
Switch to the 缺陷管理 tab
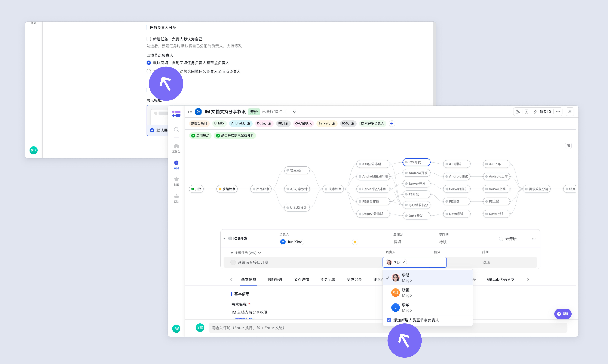[275, 280]
